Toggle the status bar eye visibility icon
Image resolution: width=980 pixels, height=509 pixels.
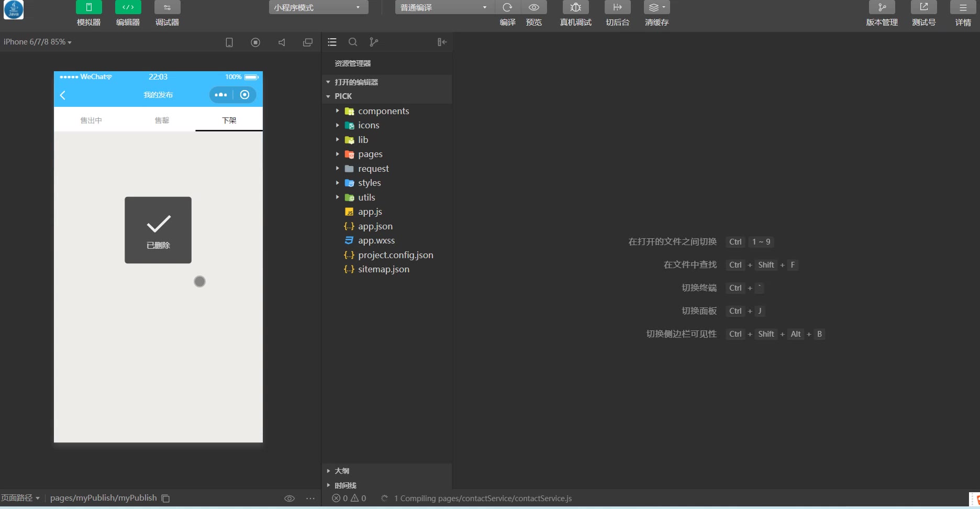pos(289,499)
